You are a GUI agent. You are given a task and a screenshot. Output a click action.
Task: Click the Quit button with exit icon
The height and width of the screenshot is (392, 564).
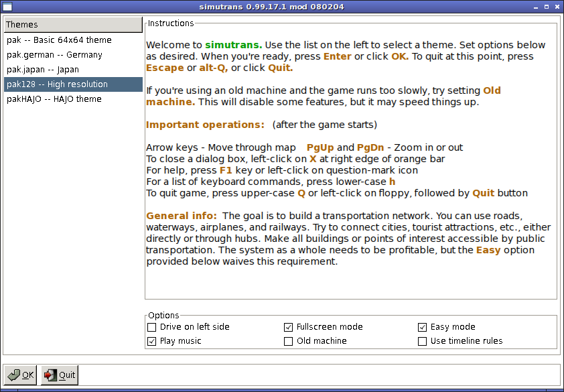click(x=60, y=375)
